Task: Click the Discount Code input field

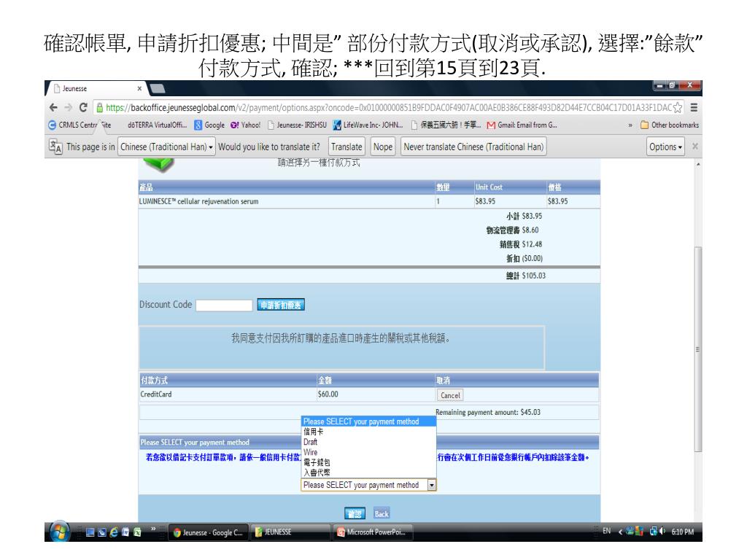Action: coord(224,306)
